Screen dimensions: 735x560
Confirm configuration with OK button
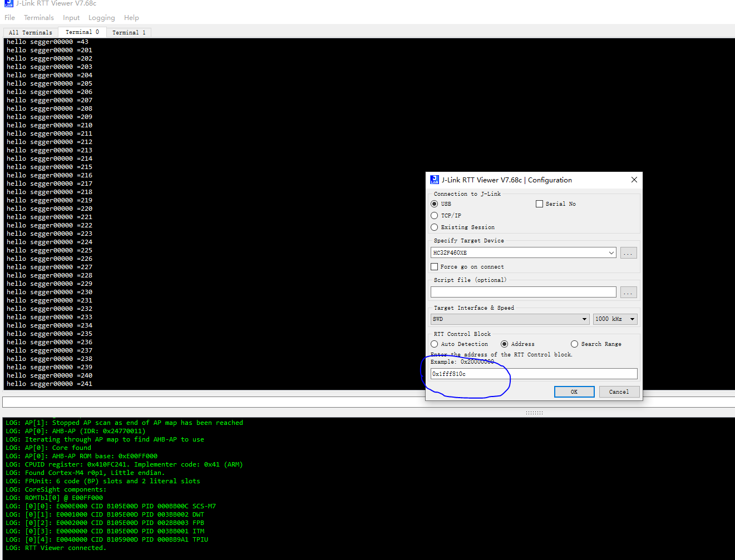574,391
